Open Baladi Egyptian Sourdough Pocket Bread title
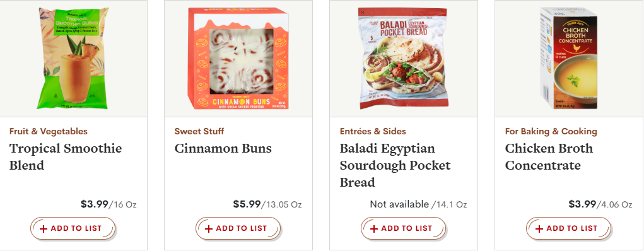 pyautogui.click(x=395, y=165)
